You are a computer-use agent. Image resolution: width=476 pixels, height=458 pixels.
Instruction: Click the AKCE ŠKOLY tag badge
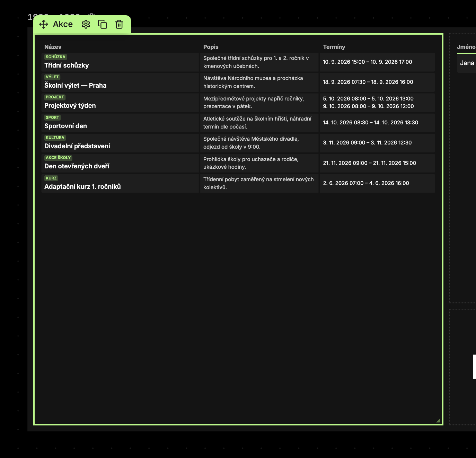point(58,158)
